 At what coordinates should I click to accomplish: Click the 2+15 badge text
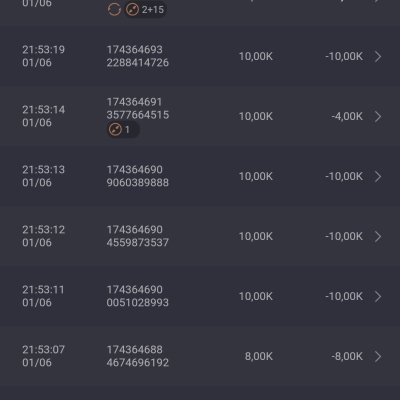pos(153,9)
